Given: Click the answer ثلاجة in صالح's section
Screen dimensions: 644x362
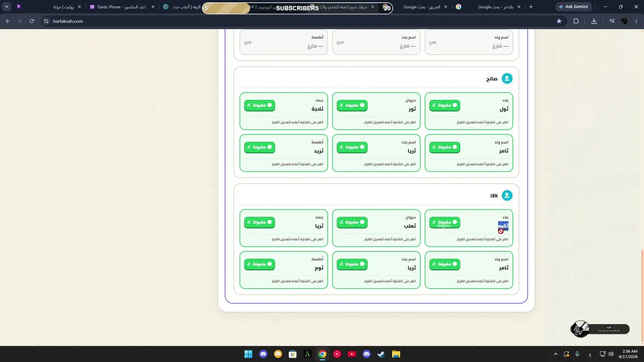Looking at the screenshot, I should (x=317, y=109).
